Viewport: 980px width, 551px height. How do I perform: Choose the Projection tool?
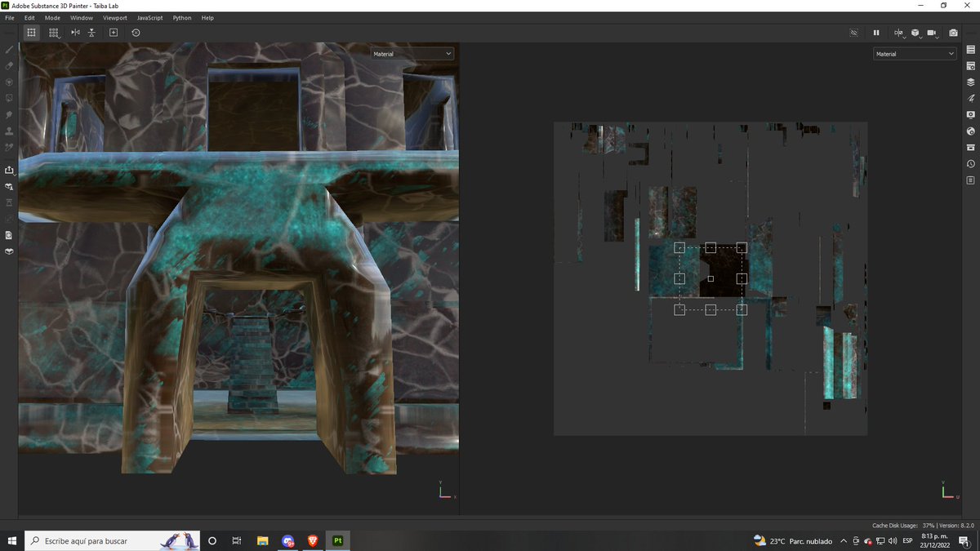pos(10,82)
